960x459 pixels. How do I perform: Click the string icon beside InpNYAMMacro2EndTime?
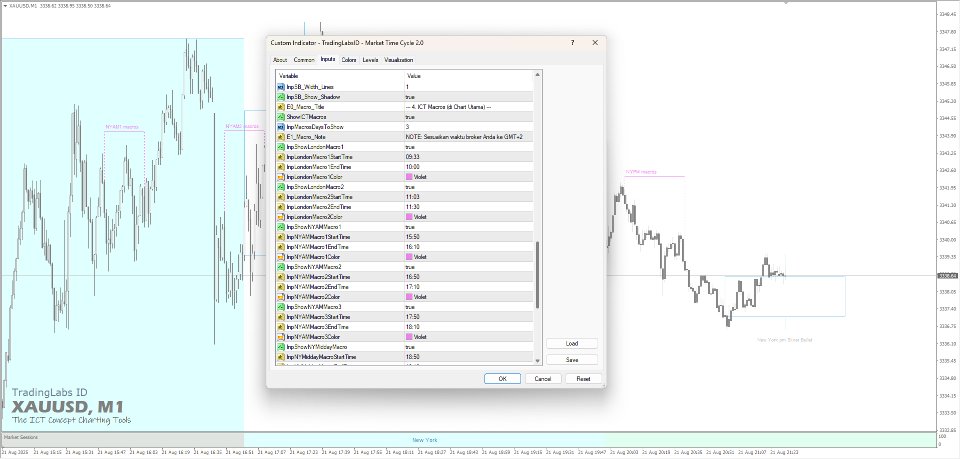point(281,287)
